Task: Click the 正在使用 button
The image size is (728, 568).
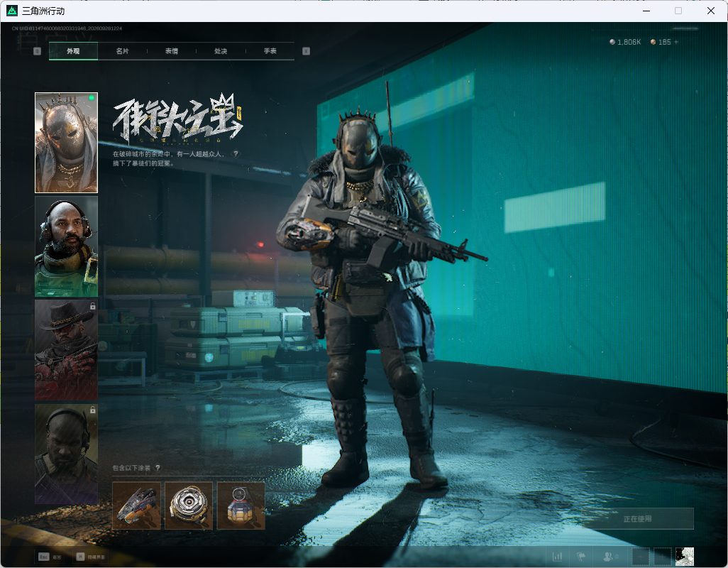Action: click(637, 519)
